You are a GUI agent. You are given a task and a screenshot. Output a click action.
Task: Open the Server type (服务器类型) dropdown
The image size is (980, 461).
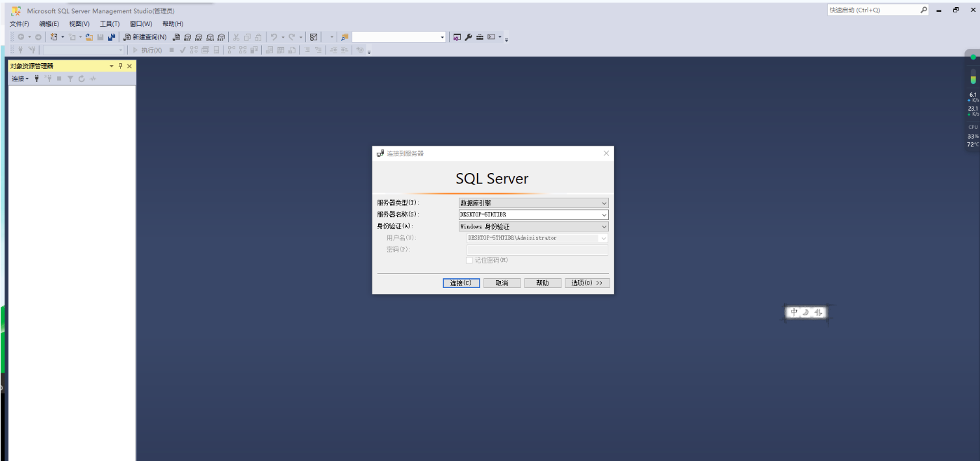coord(534,203)
